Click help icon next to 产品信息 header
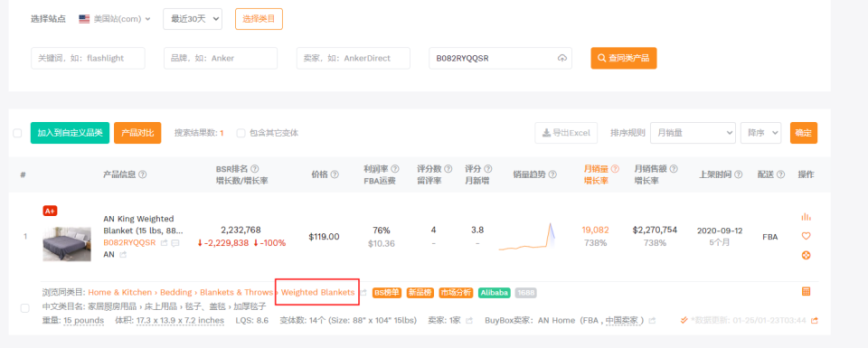The height and width of the screenshot is (348, 868). pos(143,174)
